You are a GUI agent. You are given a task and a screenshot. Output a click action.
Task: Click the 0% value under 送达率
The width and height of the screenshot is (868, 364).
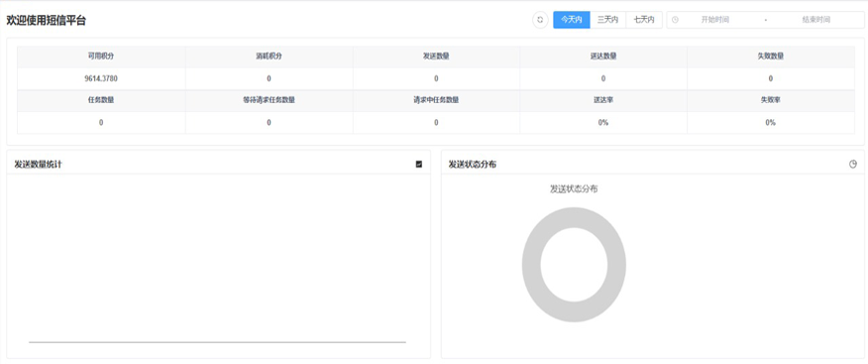603,122
